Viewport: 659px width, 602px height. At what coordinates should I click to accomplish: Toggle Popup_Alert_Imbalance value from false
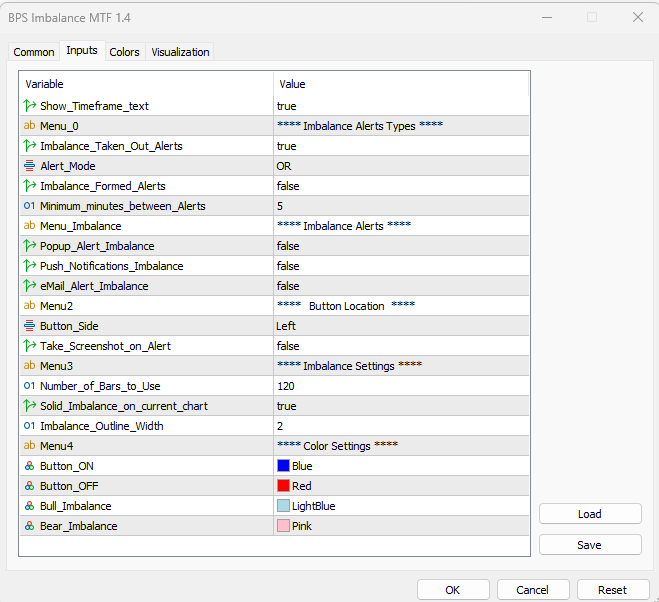[x=400, y=246]
